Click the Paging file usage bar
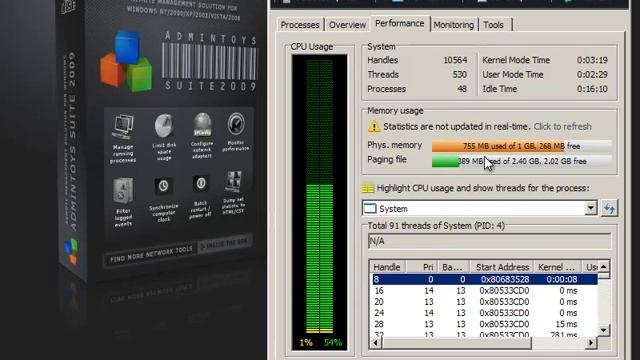Image resolution: width=640 pixels, height=360 pixels. click(522, 161)
